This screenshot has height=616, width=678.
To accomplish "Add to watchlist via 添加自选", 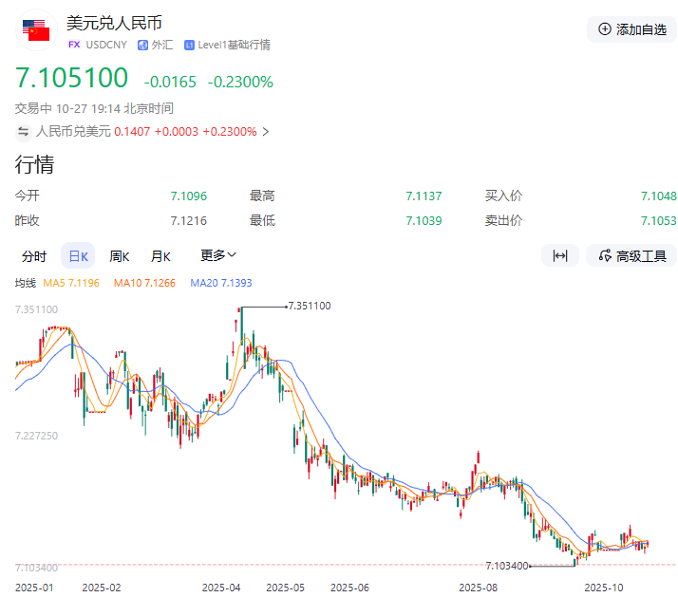I will tap(631, 29).
